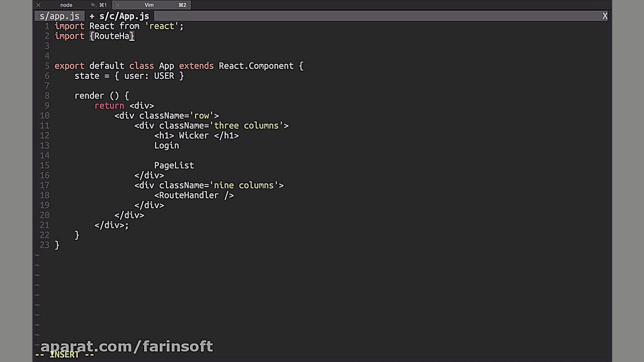The width and height of the screenshot is (644, 362).
Task: Click the 'export' keyword on line 5
Action: coord(69,66)
